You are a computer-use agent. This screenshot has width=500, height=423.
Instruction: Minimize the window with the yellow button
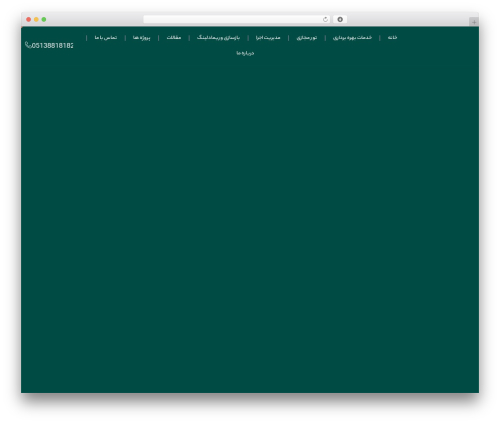click(36, 20)
